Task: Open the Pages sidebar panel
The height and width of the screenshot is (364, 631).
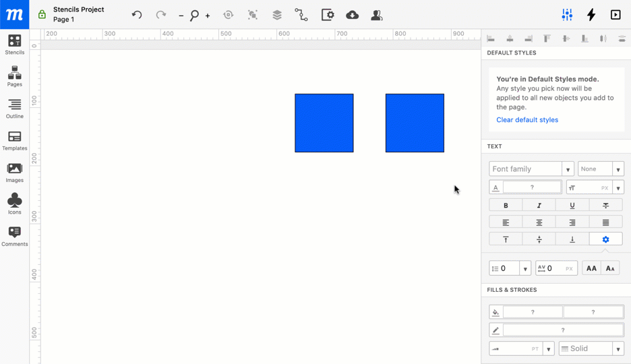Action: coord(14,76)
